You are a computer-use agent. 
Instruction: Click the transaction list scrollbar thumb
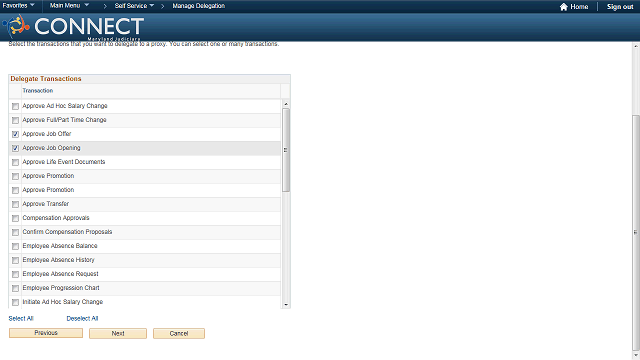(x=286, y=150)
